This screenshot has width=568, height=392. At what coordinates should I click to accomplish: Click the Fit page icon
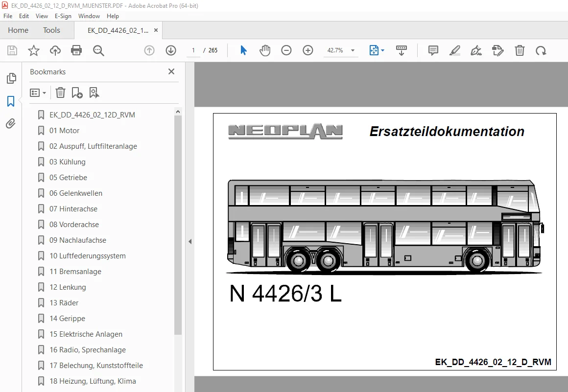click(374, 50)
